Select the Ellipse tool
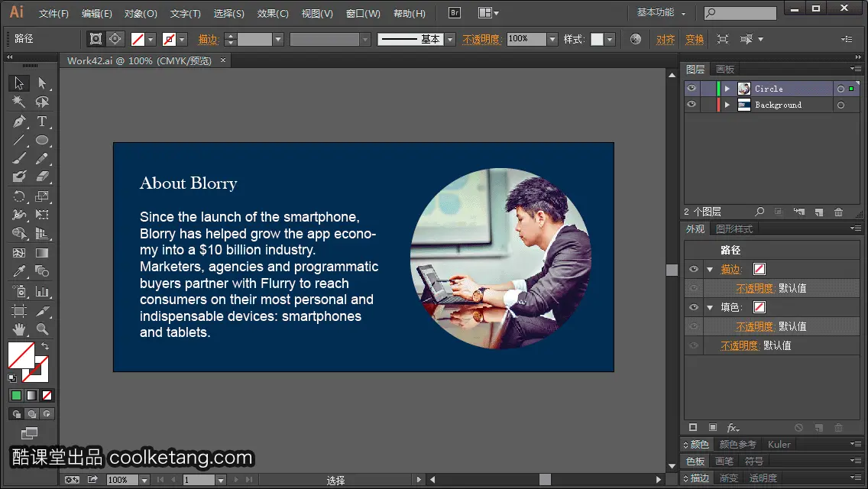The height and width of the screenshot is (489, 868). point(42,140)
